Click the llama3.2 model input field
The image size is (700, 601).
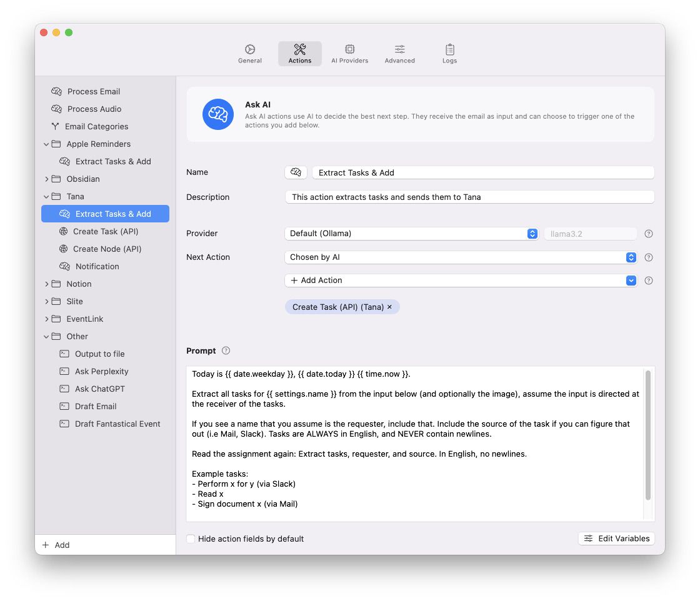(591, 234)
